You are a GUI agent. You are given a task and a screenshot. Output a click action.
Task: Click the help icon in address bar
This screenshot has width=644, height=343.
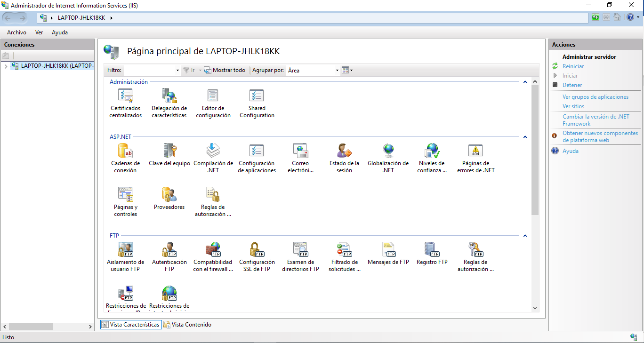[x=630, y=17]
